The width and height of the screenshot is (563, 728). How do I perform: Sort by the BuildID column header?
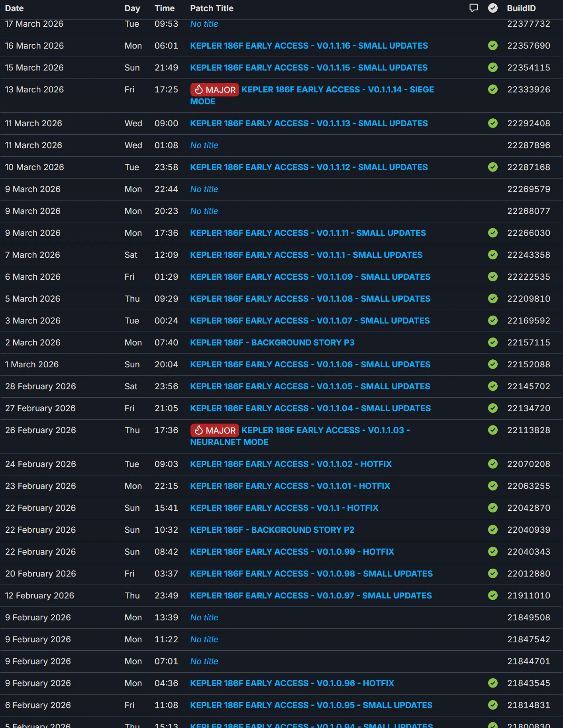point(521,8)
